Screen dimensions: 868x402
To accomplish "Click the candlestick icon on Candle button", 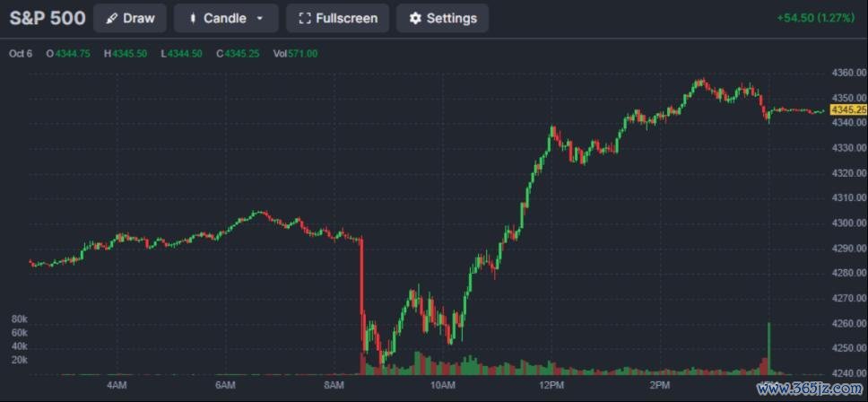I will coord(193,18).
